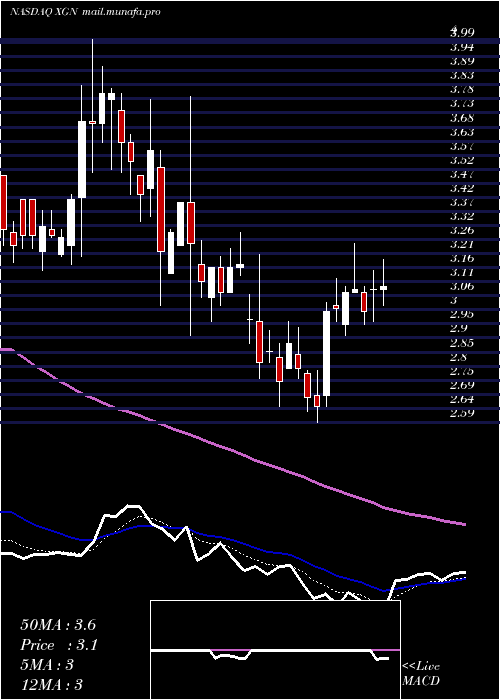Click the 3.73 price axis label

coord(462,104)
